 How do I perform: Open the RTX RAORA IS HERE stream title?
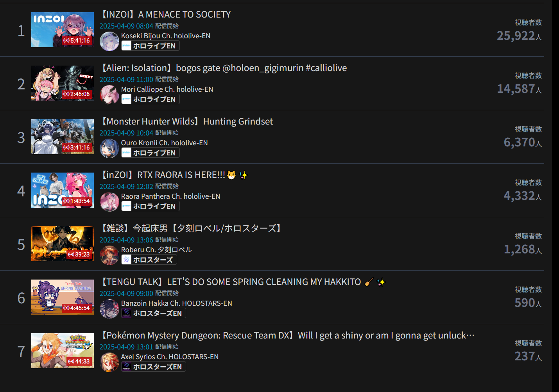click(174, 175)
